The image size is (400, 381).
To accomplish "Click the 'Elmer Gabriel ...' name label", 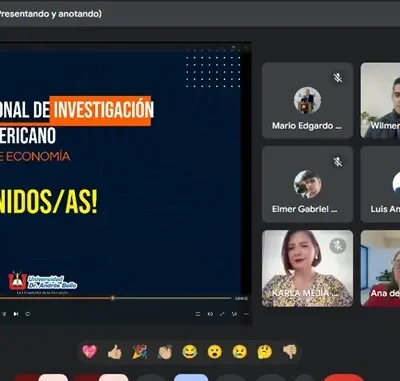I will [304, 209].
